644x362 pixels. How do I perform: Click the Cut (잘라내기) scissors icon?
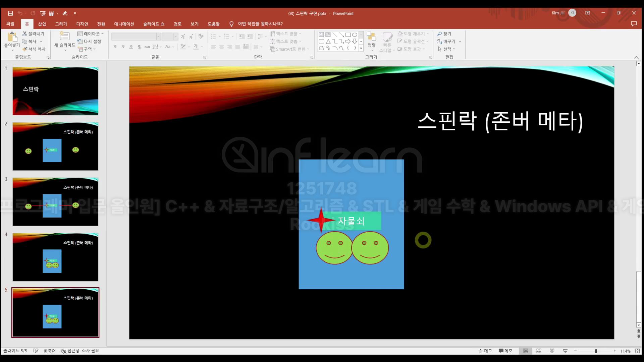24,34
